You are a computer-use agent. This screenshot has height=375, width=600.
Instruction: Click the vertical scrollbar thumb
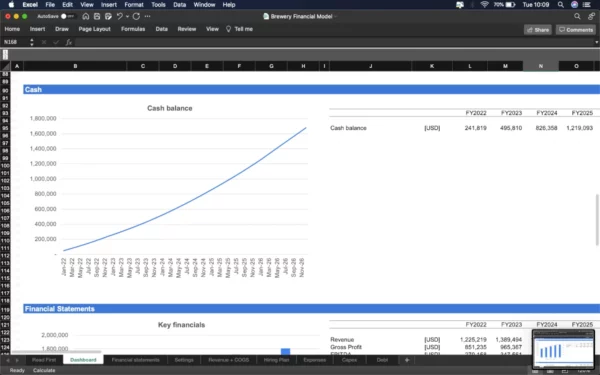point(597,220)
